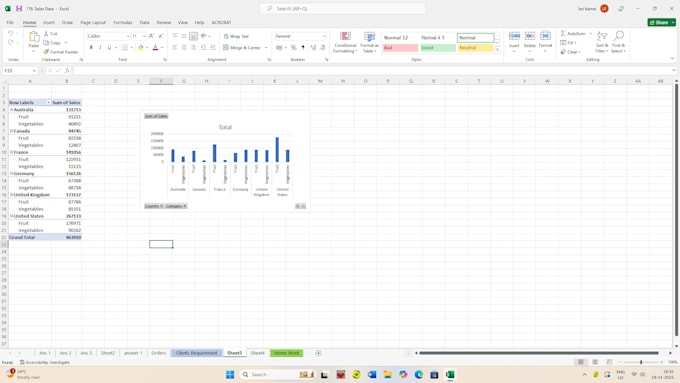
Task: Open the Font size dropdown
Action: tap(144, 36)
